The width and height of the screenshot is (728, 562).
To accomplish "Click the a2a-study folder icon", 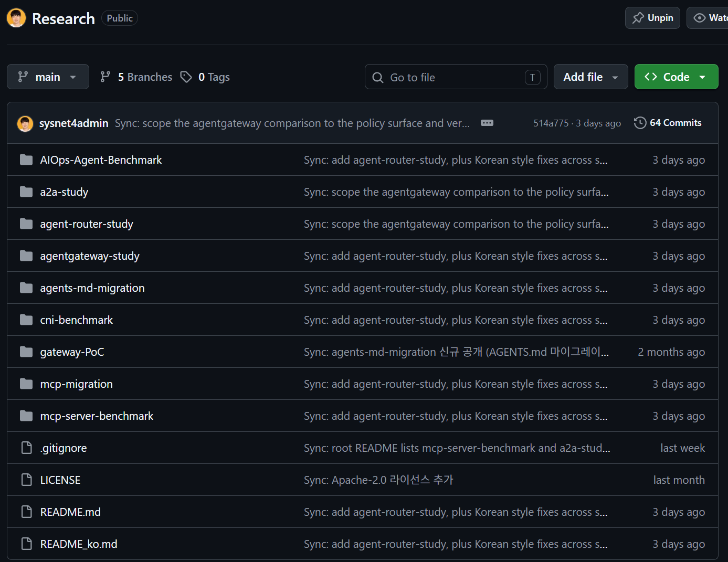I will [x=26, y=192].
